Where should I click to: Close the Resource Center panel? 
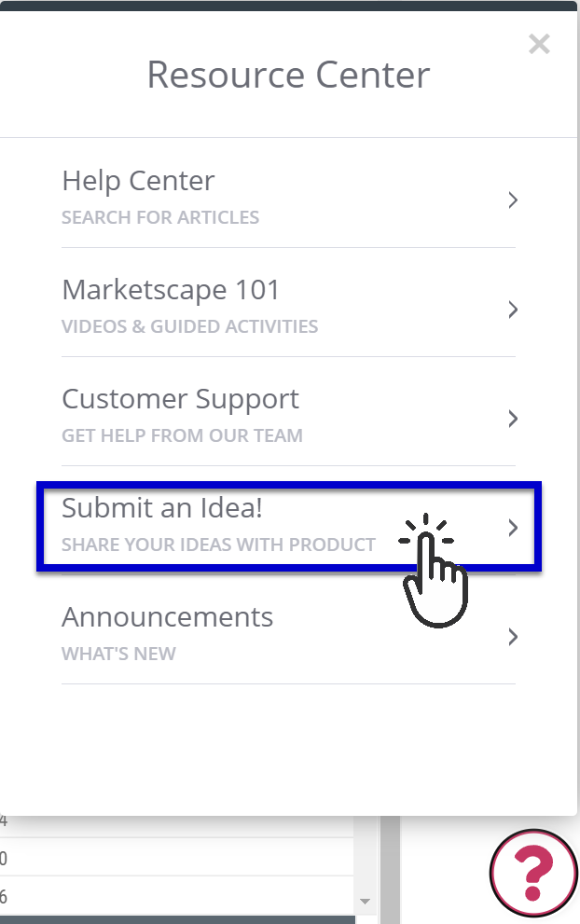click(x=539, y=44)
